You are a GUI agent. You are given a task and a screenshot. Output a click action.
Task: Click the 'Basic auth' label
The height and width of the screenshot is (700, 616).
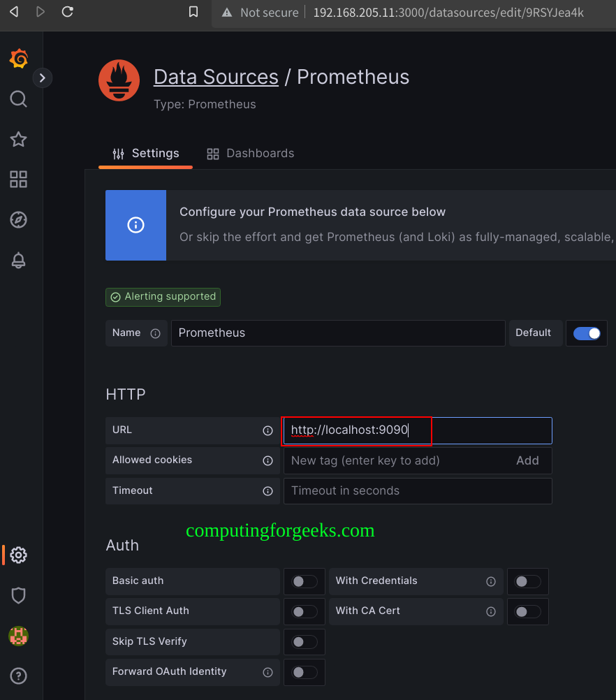tap(138, 581)
